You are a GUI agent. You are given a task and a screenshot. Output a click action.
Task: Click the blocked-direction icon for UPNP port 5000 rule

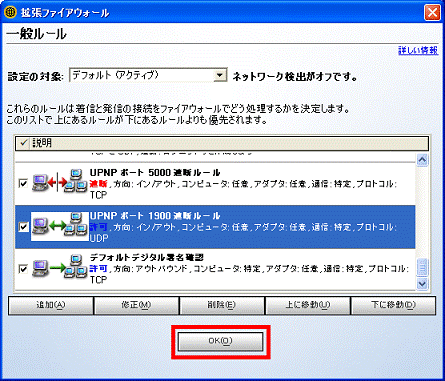pyautogui.click(x=59, y=181)
